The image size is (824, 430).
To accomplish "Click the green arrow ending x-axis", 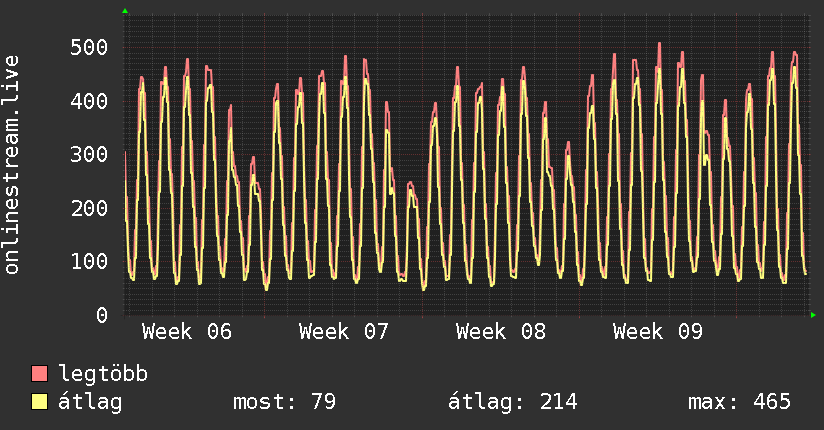I will pos(813,315).
